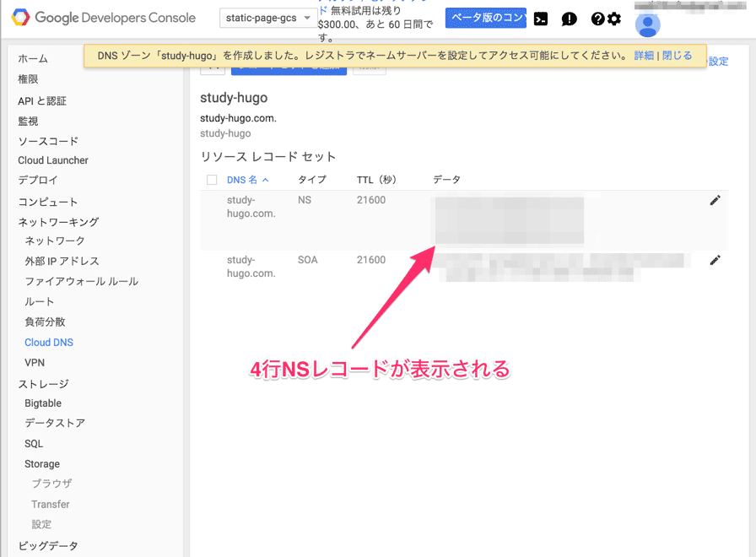756x557 pixels.
Task: Click the user account avatar
Action: (647, 25)
